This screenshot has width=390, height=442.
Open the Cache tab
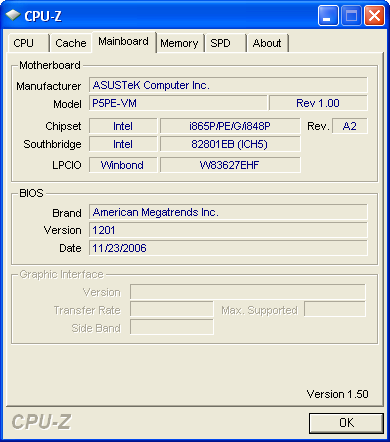point(71,43)
